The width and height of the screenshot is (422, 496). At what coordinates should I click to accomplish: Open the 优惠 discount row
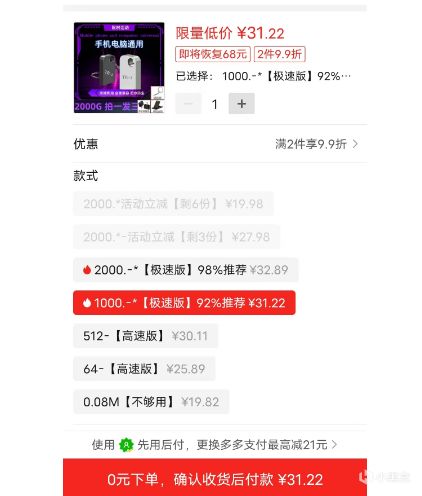click(220, 144)
